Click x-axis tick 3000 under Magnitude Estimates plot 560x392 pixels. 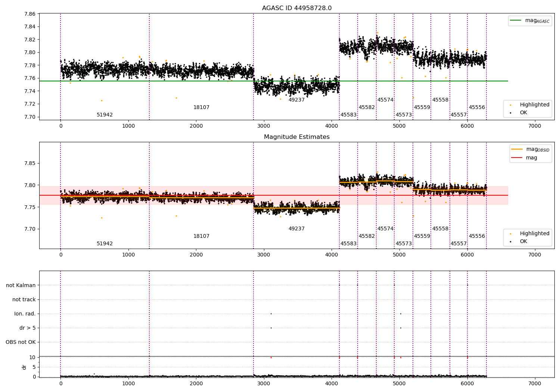click(264, 255)
